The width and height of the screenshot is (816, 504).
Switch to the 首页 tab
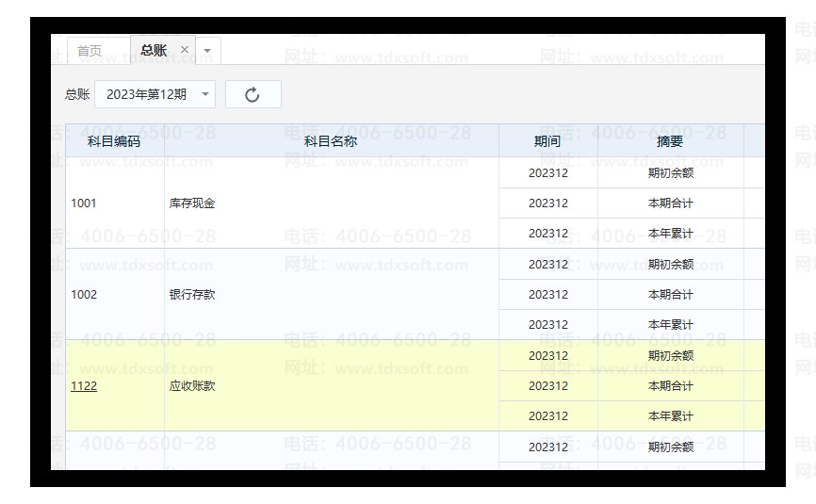pos(90,51)
